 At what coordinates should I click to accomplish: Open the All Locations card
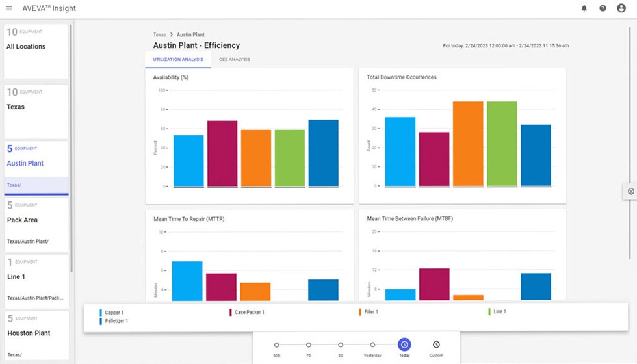click(36, 51)
